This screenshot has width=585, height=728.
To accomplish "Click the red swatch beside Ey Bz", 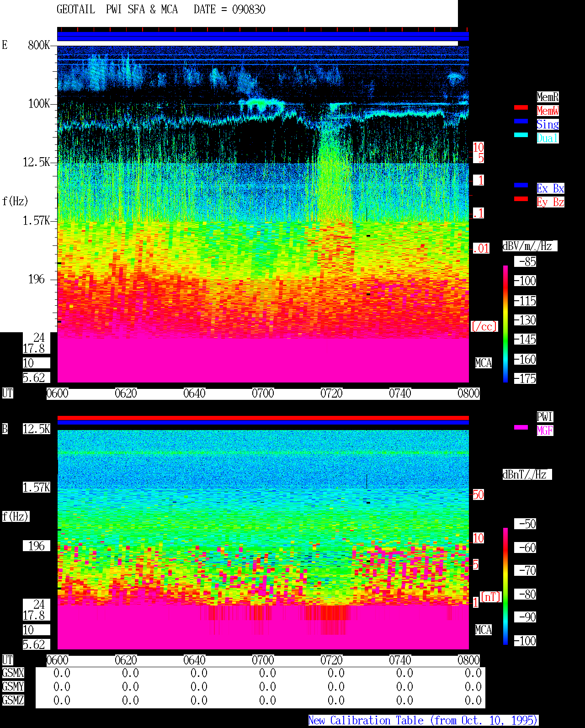I will point(521,199).
